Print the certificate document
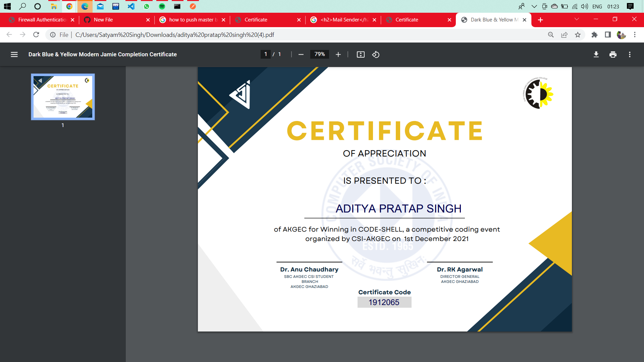 point(613,54)
